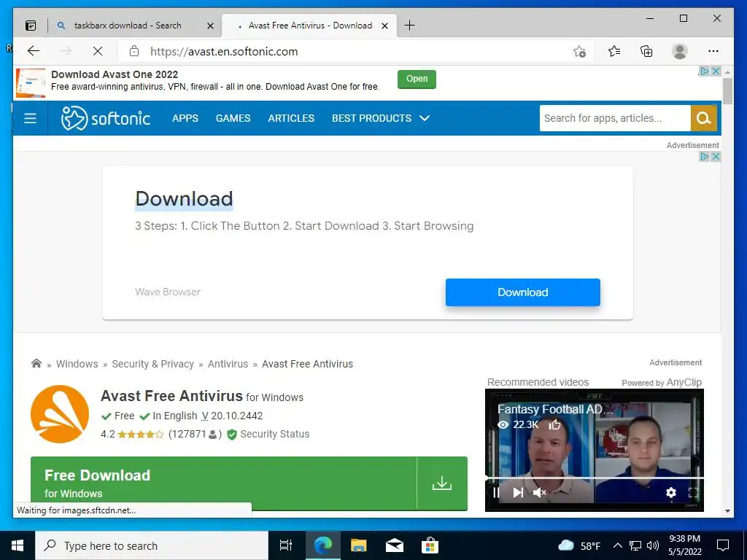
Task: Switch to the taskbarx download Search tab
Action: coord(128,26)
